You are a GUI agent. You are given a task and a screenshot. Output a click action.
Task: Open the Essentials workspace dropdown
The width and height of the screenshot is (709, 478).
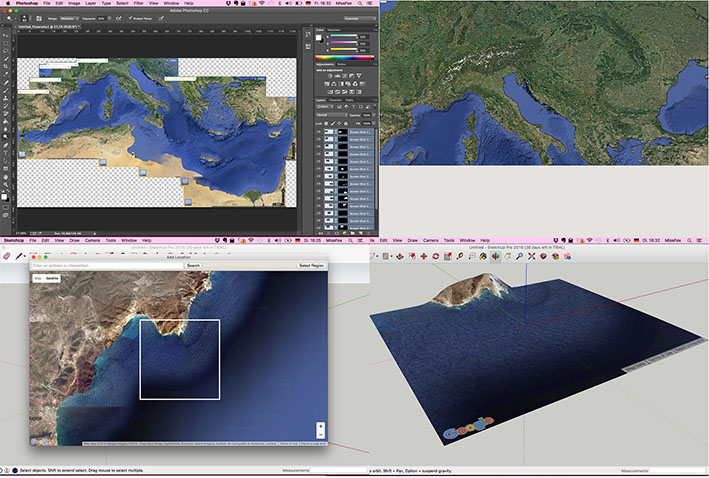pos(360,19)
